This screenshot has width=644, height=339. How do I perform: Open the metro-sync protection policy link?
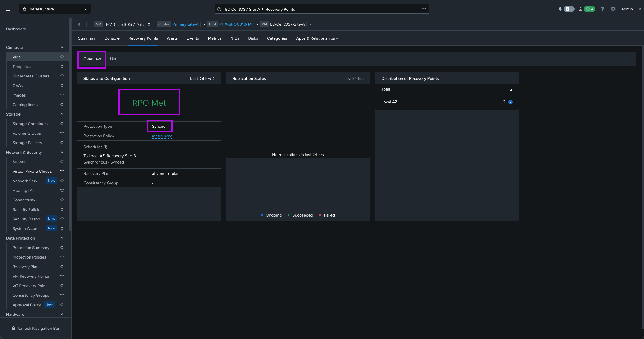tap(162, 136)
